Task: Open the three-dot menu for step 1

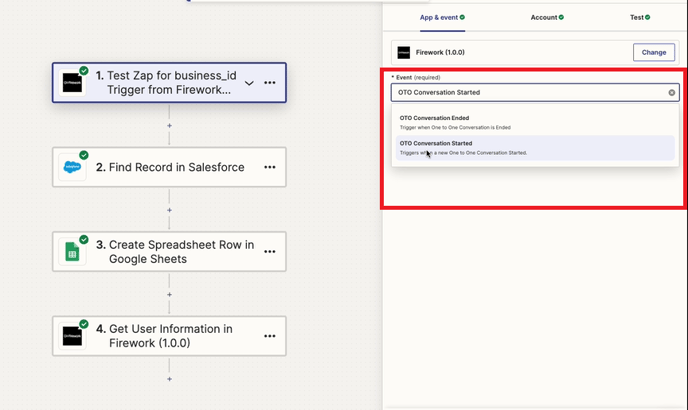Action: pyautogui.click(x=270, y=83)
